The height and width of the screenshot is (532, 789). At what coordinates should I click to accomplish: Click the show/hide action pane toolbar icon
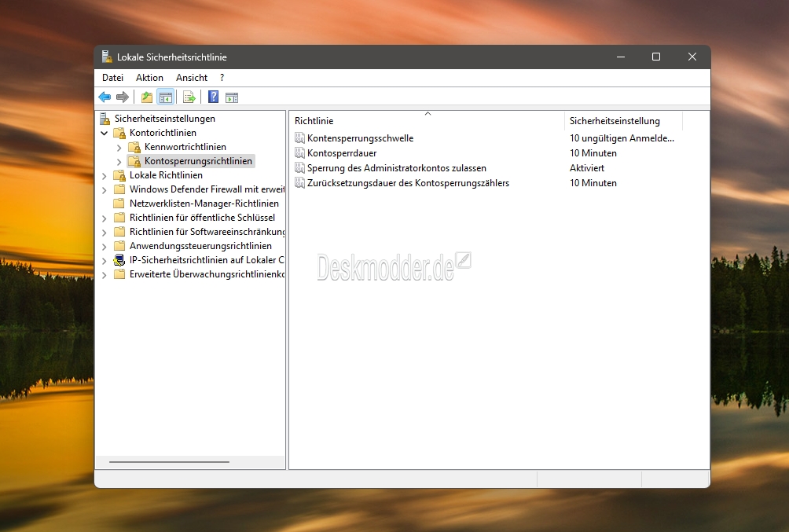pos(232,97)
